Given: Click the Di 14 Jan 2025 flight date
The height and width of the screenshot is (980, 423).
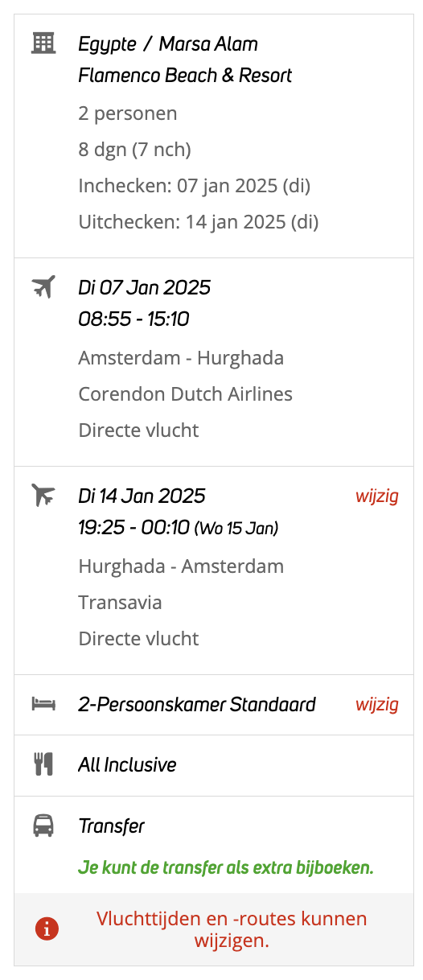Looking at the screenshot, I should point(142,496).
